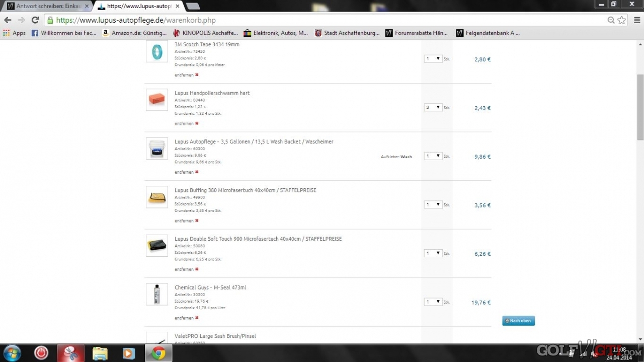Select the lupus-autopflege tab
The width and height of the screenshot is (644, 362).
click(x=138, y=6)
